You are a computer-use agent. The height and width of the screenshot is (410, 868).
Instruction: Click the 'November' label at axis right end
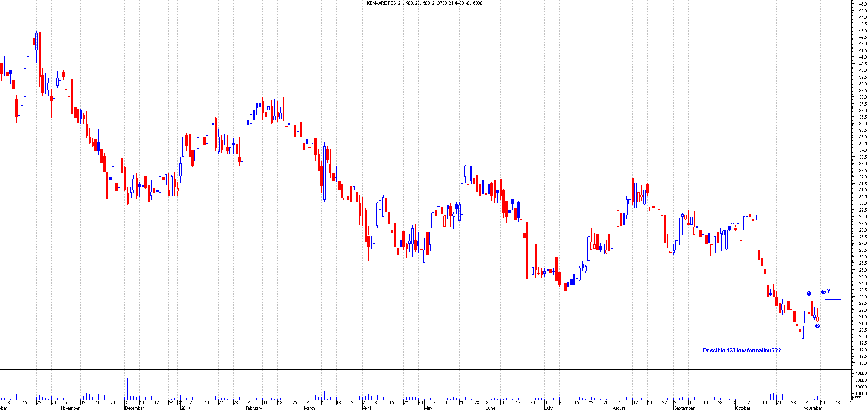coord(813,408)
